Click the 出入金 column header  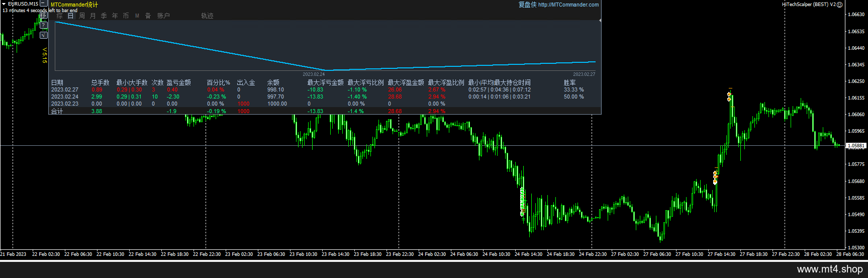click(246, 82)
